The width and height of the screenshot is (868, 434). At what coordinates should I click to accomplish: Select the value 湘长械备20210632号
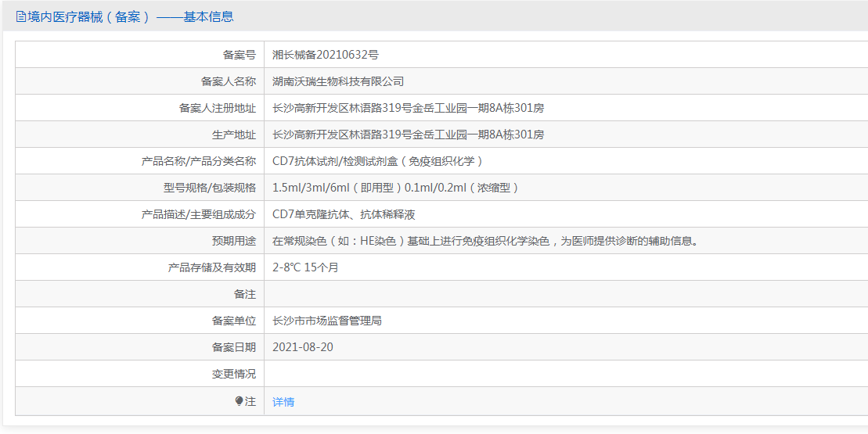click(326, 55)
